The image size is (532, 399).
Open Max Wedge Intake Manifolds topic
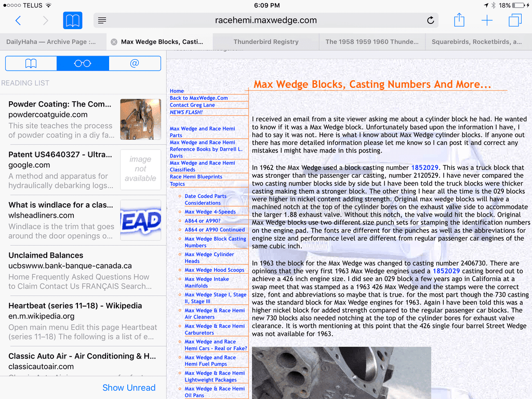207,282
